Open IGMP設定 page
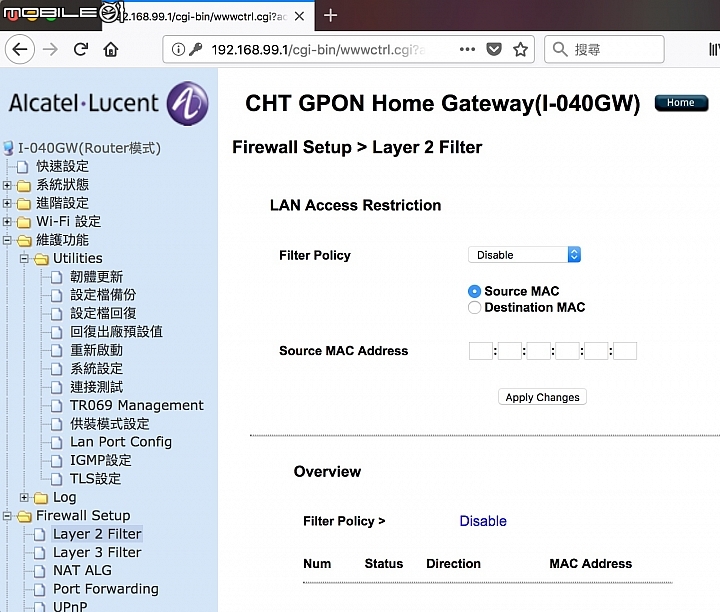The image size is (720, 612). tap(101, 460)
